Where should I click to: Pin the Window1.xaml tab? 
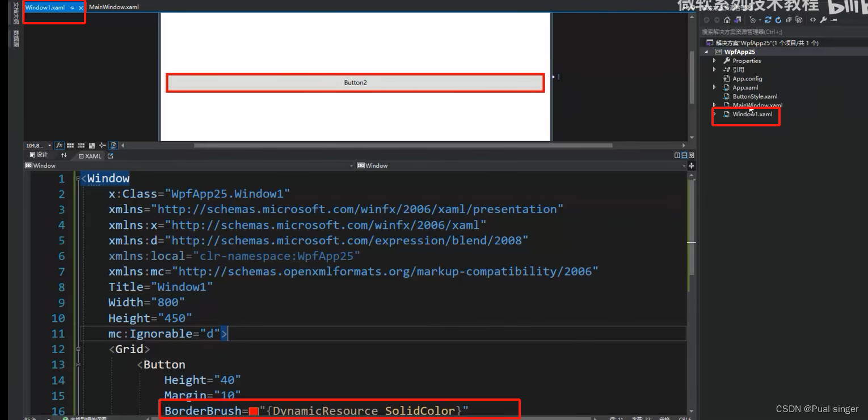point(73,8)
